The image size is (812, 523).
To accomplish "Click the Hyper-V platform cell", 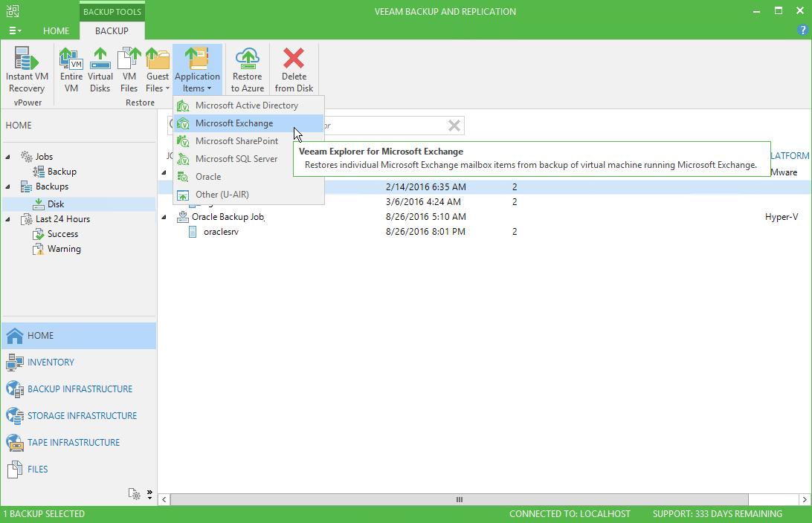I will [782, 217].
